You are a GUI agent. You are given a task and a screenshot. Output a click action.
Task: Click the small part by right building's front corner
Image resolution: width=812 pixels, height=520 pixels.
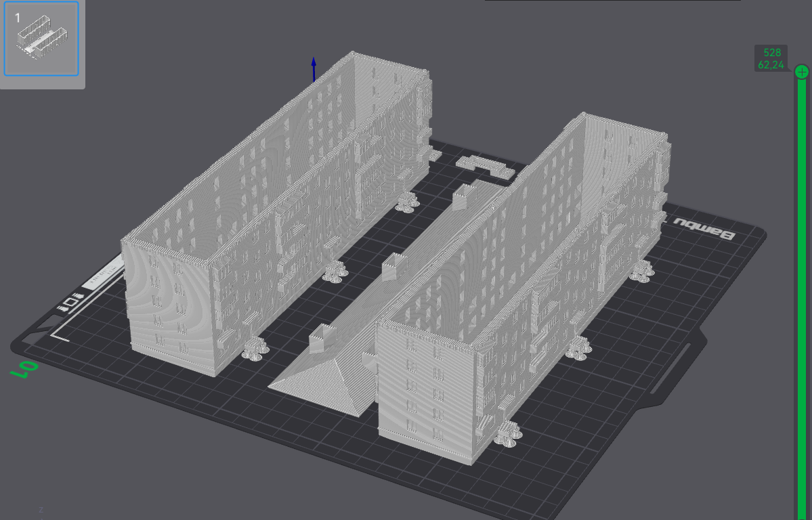[x=507, y=435]
